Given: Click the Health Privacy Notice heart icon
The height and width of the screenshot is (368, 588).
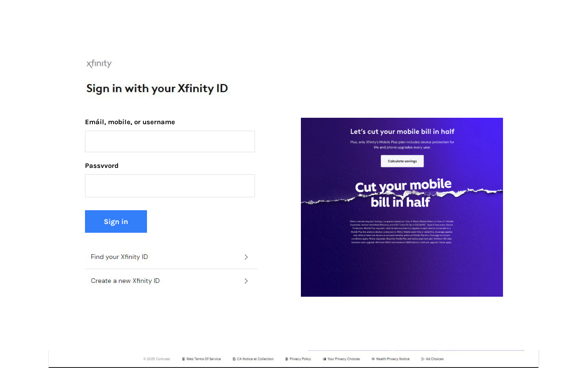Looking at the screenshot, I should (373, 359).
